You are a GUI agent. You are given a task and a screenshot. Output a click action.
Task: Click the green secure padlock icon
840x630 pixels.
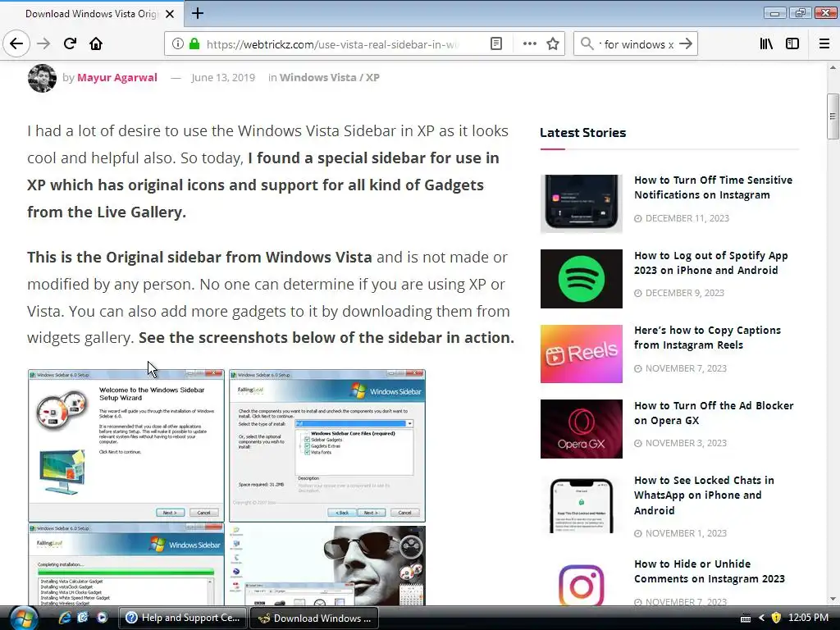point(194,44)
